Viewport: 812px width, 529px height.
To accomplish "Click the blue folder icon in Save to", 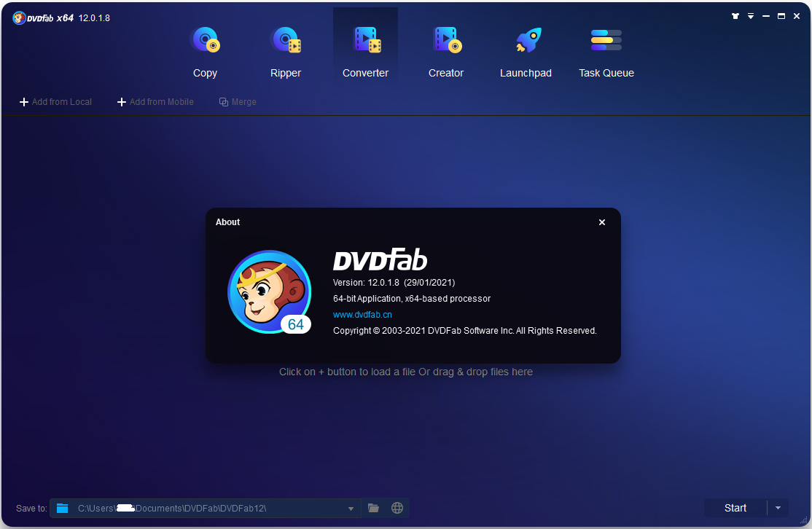I will (x=63, y=508).
